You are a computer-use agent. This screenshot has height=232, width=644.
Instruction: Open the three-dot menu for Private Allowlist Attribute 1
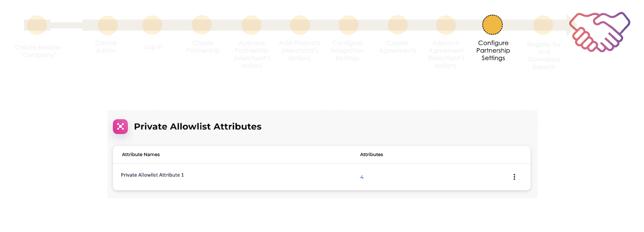pyautogui.click(x=514, y=177)
